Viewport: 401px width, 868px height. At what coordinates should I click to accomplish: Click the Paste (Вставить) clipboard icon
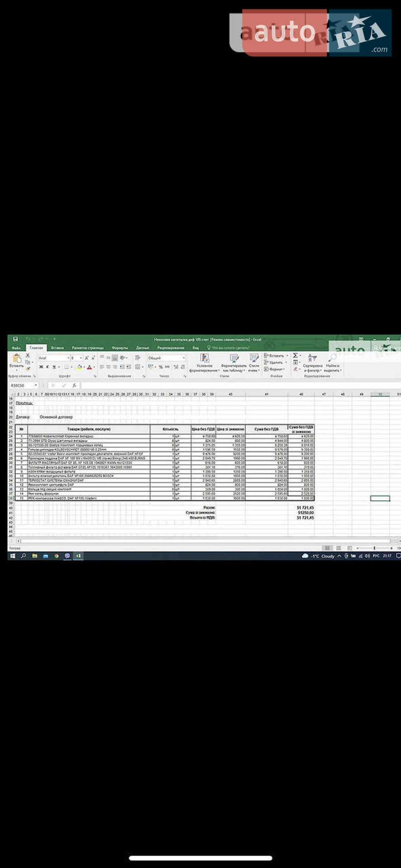(16, 359)
